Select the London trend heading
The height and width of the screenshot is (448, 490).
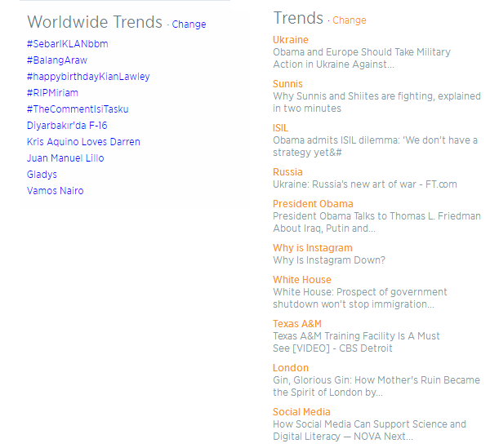(x=291, y=368)
